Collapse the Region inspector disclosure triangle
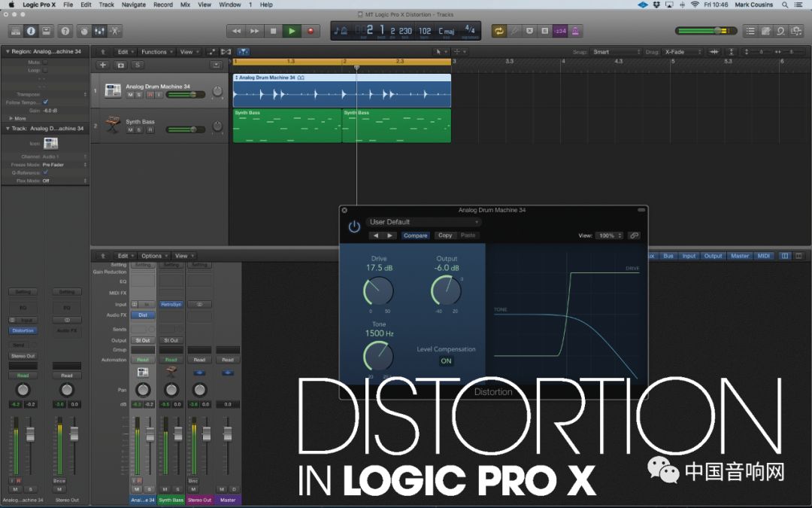Screen dimensions: 812x508 tap(8, 52)
